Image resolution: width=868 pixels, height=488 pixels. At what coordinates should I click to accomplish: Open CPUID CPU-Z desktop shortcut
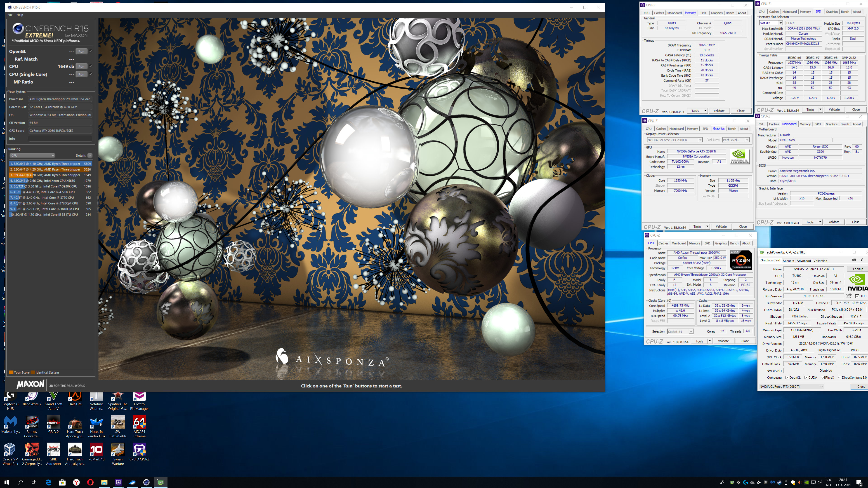(x=139, y=452)
